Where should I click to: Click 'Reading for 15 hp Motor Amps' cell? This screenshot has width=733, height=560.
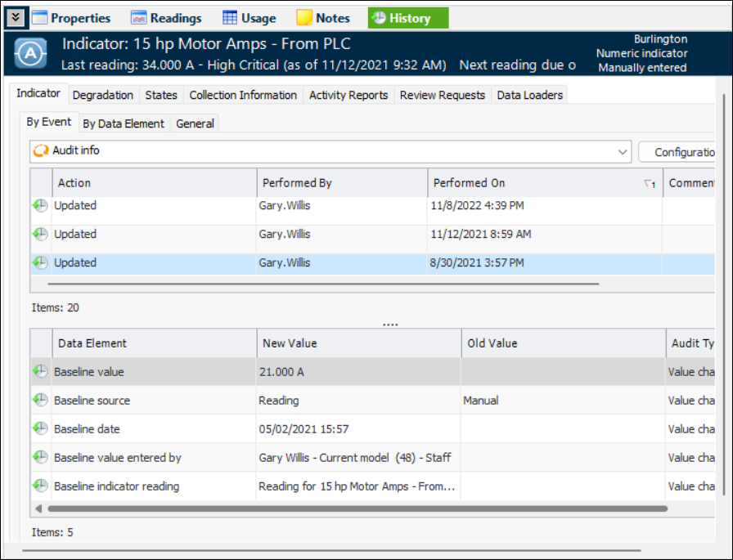coord(357,486)
